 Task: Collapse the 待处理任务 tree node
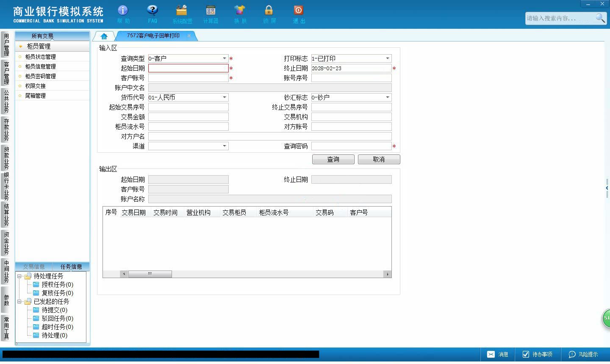[x=19, y=276]
